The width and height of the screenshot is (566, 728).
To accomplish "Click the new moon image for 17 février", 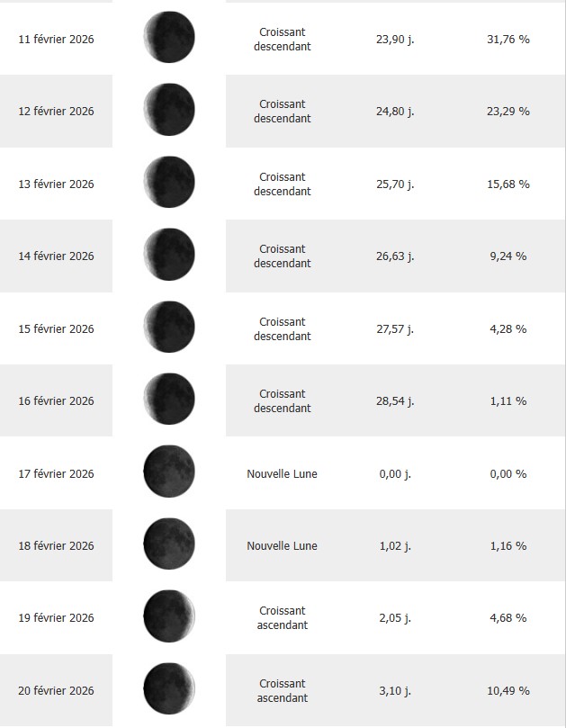I will tap(169, 472).
